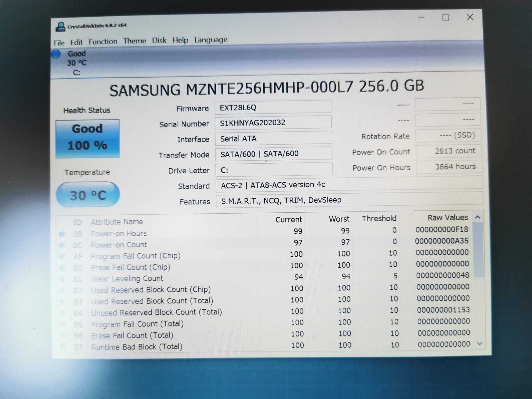Viewport: 532px width, 399px height.
Task: Close the CrystalDiskInfo window
Action: point(470,17)
